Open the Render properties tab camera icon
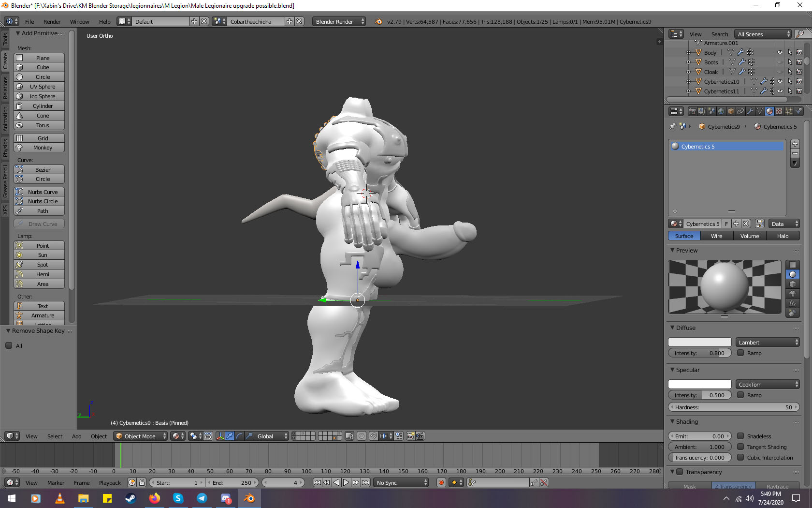The height and width of the screenshot is (508, 812). click(692, 111)
